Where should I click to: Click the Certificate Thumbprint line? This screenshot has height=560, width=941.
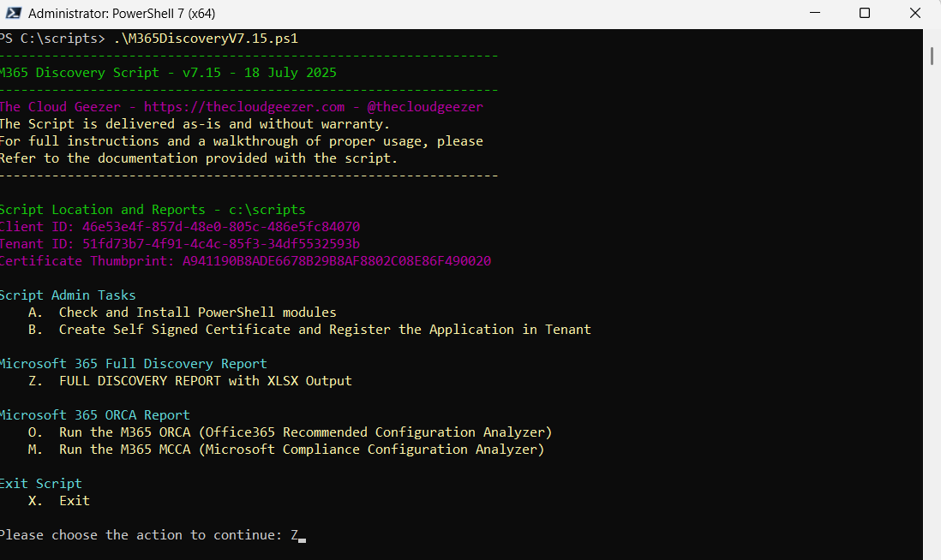pos(245,261)
